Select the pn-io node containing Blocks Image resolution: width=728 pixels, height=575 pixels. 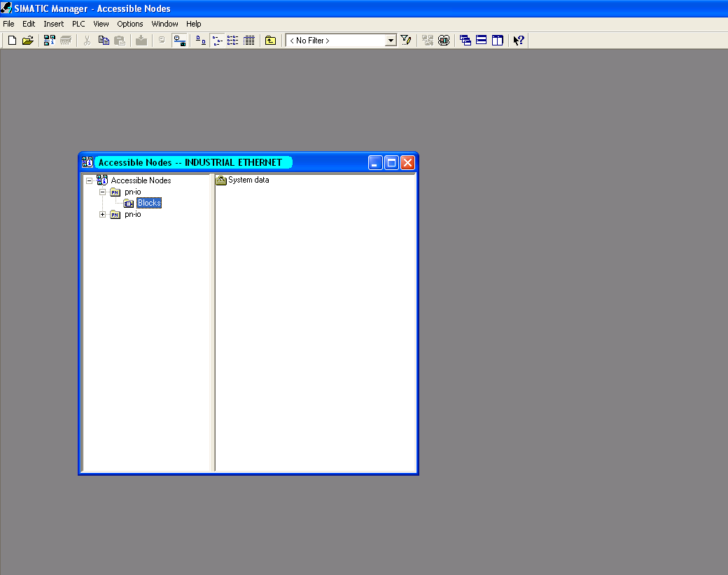(x=133, y=192)
